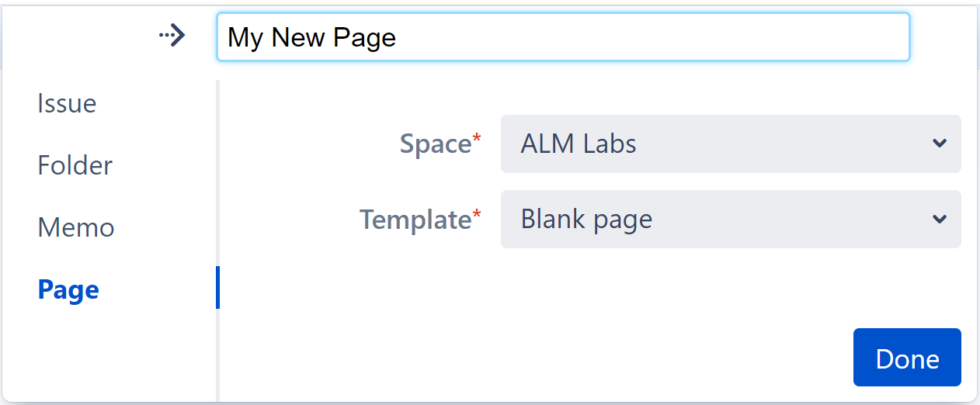The image size is (980, 405).
Task: Select the Issue item type
Action: pos(67,104)
